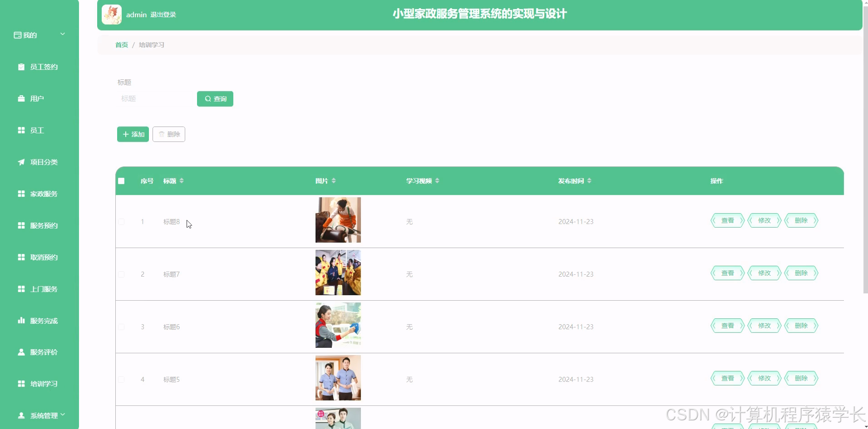Click 删除 for row 标题6
Image resolution: width=868 pixels, height=429 pixels.
coord(801,326)
